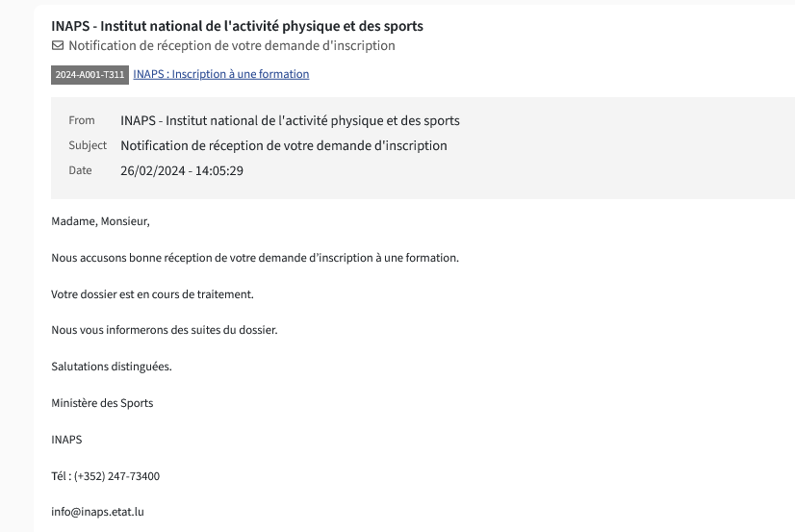Screen dimensions: 795x532
Task: Click the phone number (+352) 247-73400
Action: (116, 476)
